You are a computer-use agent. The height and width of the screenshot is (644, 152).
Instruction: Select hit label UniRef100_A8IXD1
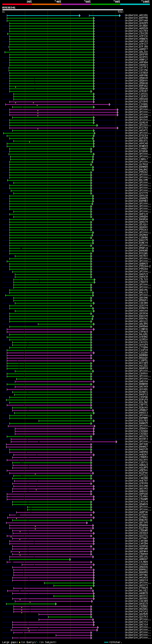[136, 15]
